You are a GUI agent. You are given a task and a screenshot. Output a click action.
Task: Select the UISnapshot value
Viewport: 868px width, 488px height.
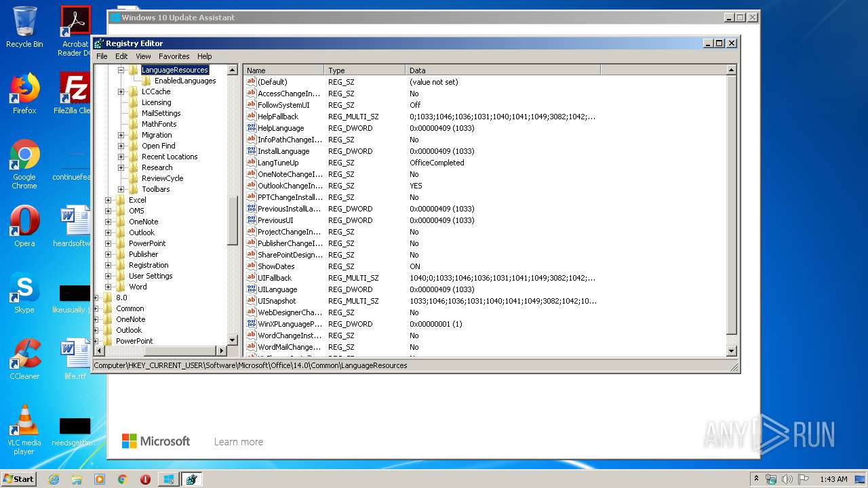point(277,301)
